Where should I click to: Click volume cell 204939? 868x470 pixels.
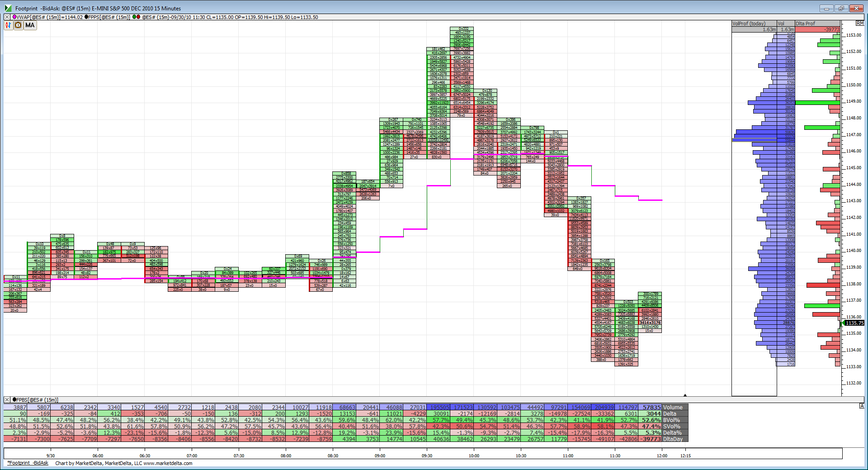603,407
